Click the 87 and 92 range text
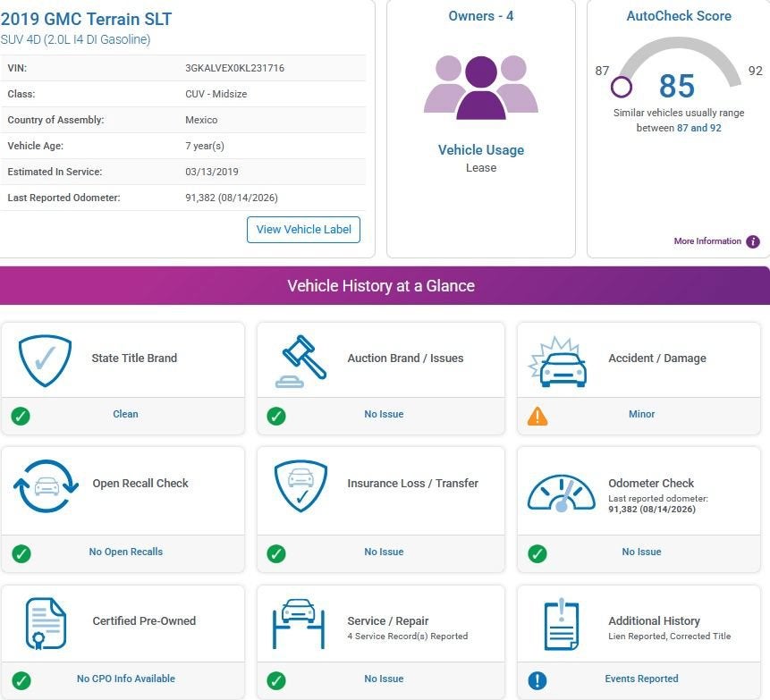770x700 pixels. click(x=698, y=128)
